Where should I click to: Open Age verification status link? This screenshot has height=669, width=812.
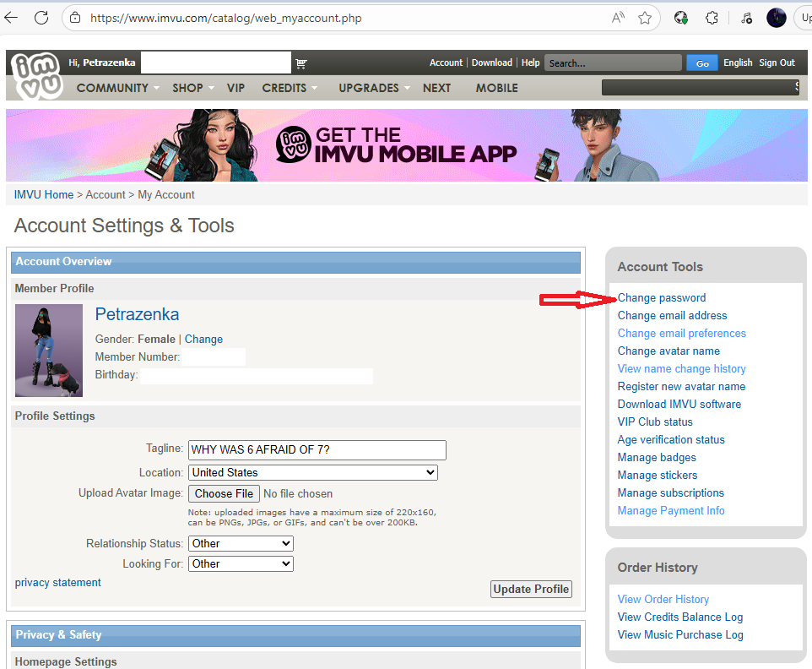[x=671, y=439]
